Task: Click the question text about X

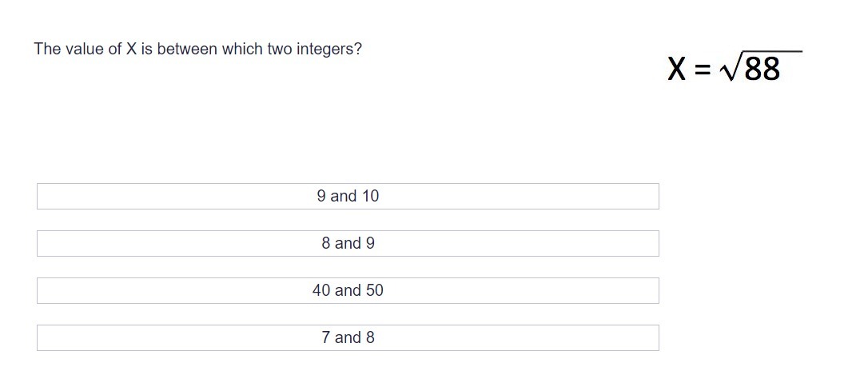Action: [197, 49]
